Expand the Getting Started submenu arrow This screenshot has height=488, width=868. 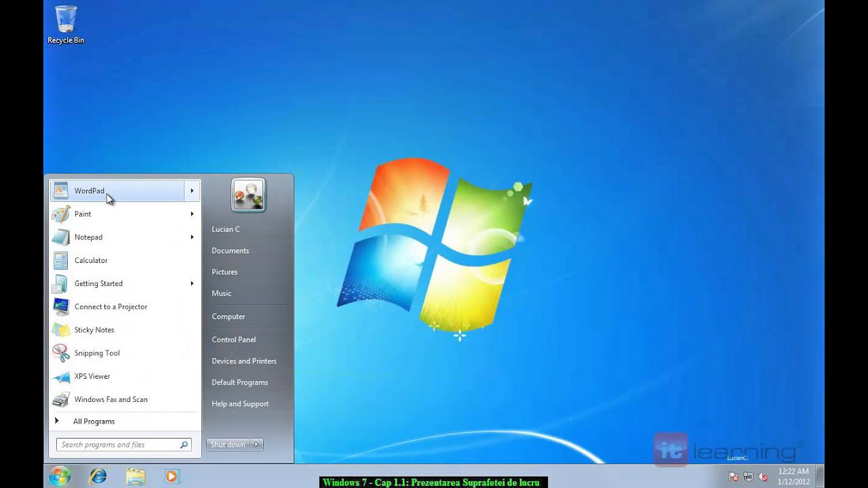(191, 283)
